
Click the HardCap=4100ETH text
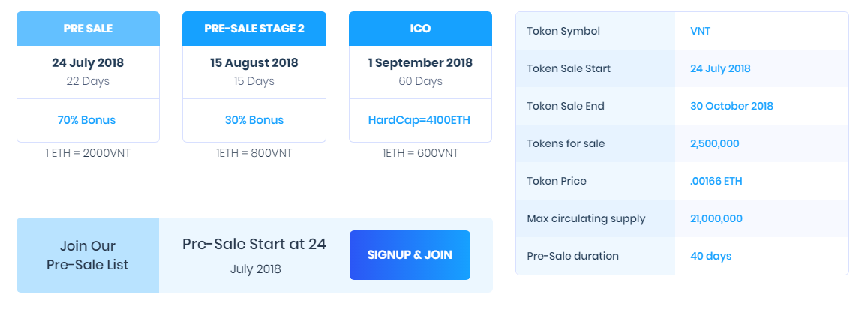pos(419,120)
